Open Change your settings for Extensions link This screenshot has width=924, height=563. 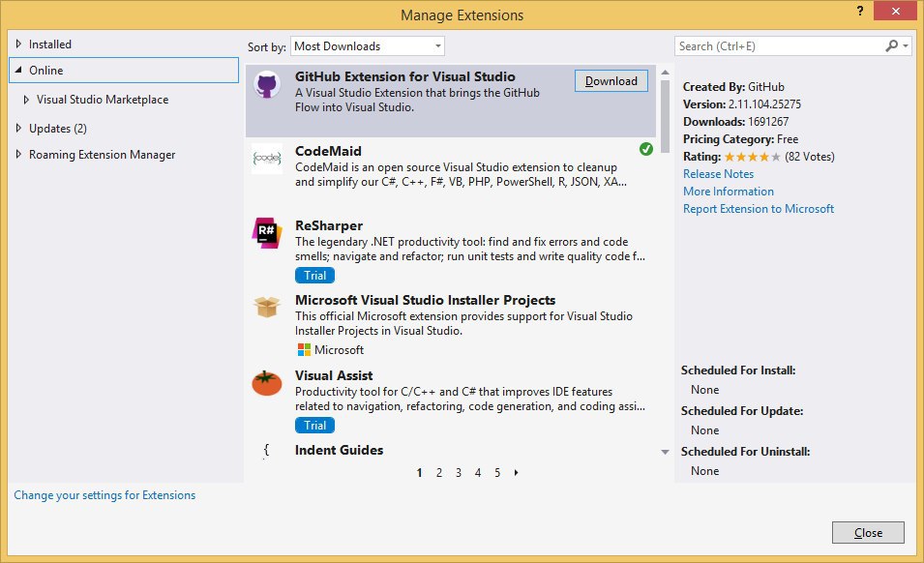(104, 495)
